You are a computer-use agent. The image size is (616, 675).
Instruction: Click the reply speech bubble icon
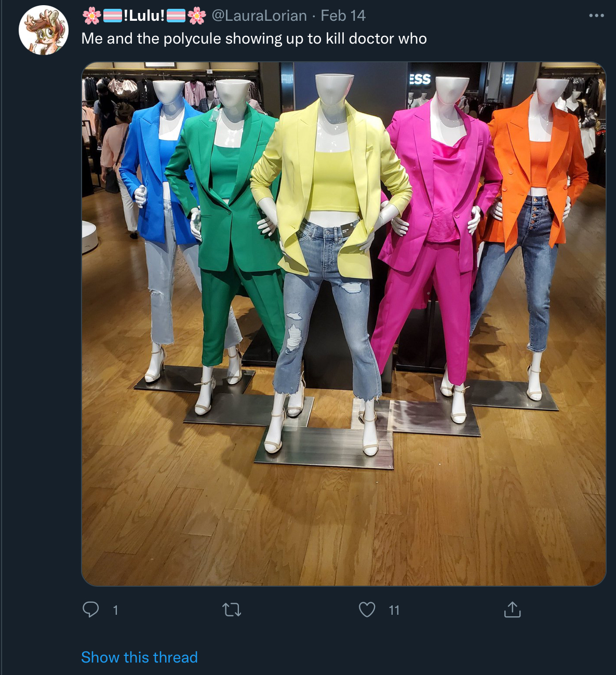pos(91,609)
